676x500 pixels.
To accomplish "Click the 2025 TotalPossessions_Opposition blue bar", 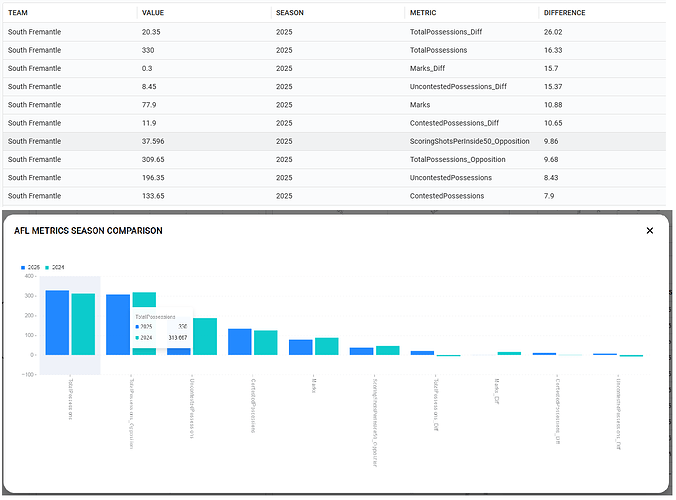I will tap(118, 324).
